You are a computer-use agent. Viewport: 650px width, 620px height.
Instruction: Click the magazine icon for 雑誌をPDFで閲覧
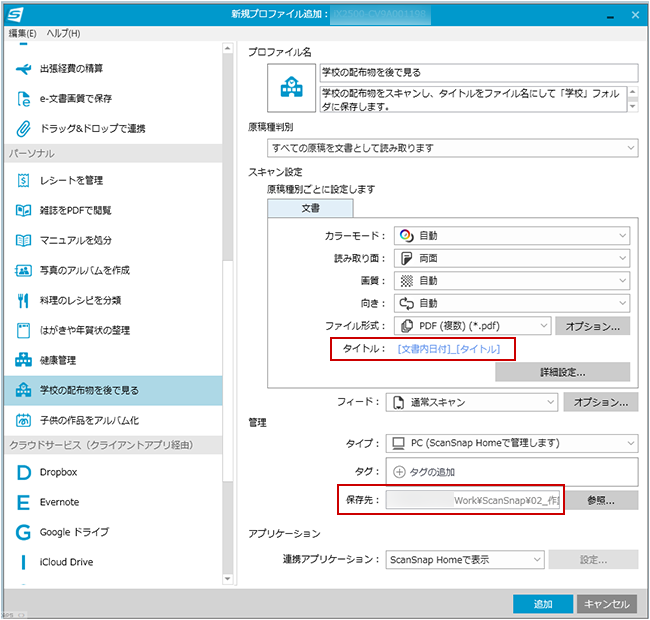[x=23, y=211]
